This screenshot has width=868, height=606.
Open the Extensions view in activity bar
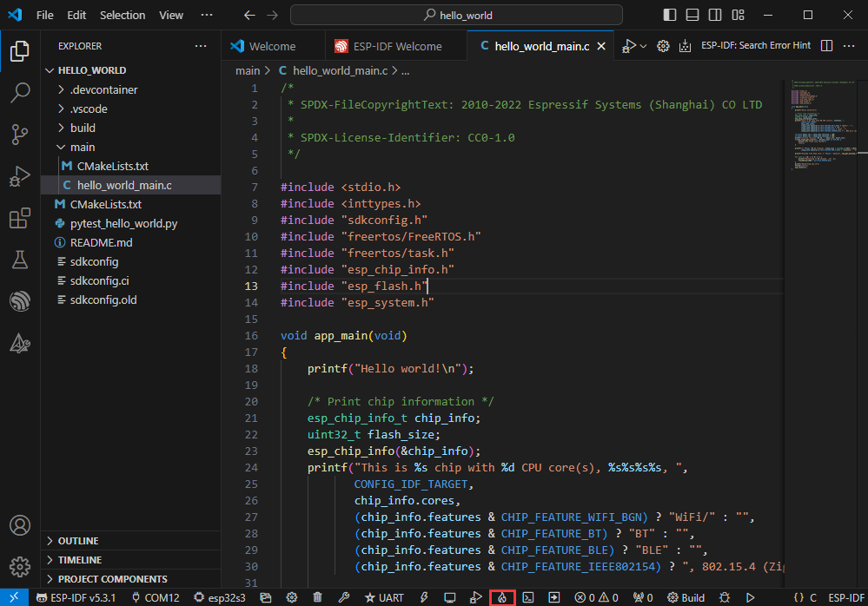point(19,218)
